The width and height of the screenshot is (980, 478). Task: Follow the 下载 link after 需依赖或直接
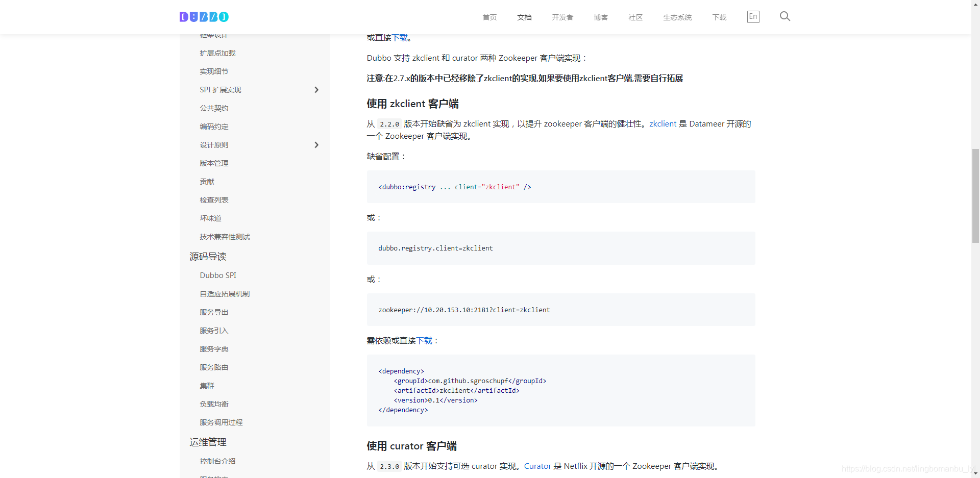[x=424, y=341]
